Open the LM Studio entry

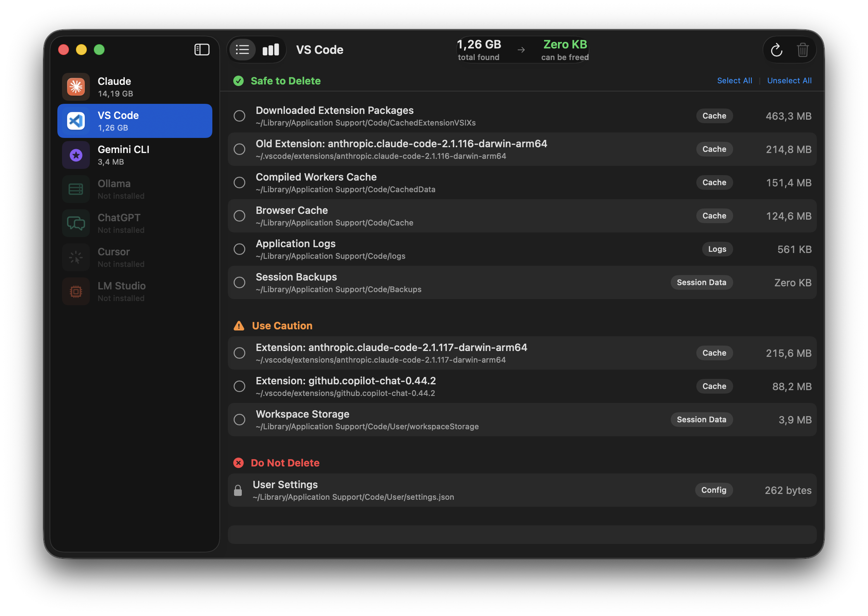[76, 291]
